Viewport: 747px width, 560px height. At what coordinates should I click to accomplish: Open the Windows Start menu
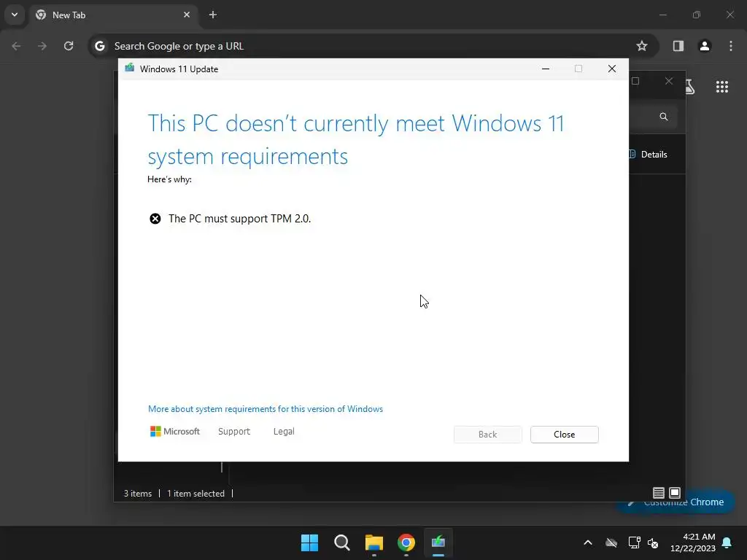(309, 542)
